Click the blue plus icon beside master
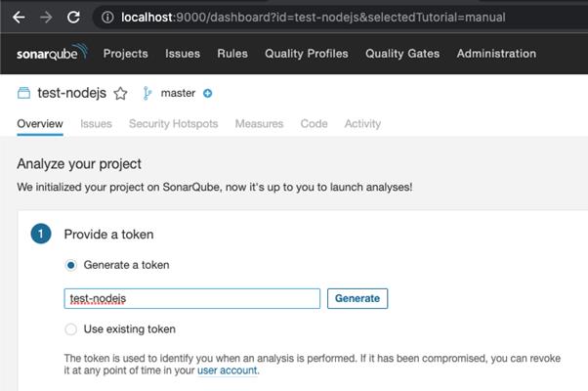 pyautogui.click(x=207, y=93)
